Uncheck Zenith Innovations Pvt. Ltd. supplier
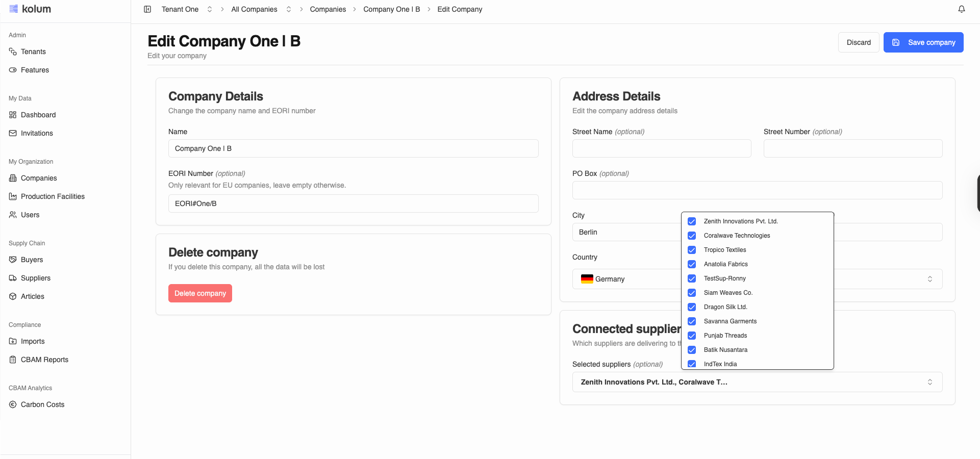 point(692,221)
